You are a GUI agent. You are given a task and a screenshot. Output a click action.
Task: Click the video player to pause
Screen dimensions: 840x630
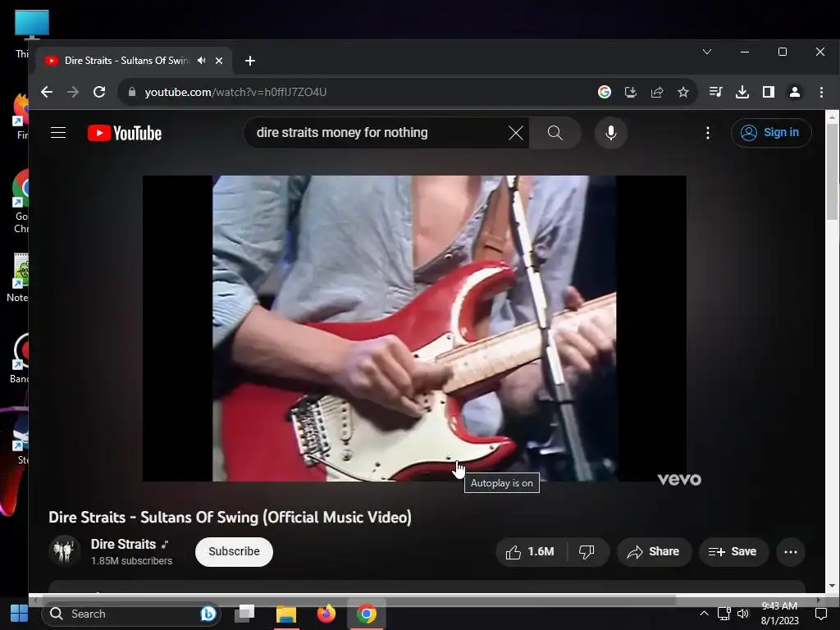pyautogui.click(x=414, y=328)
